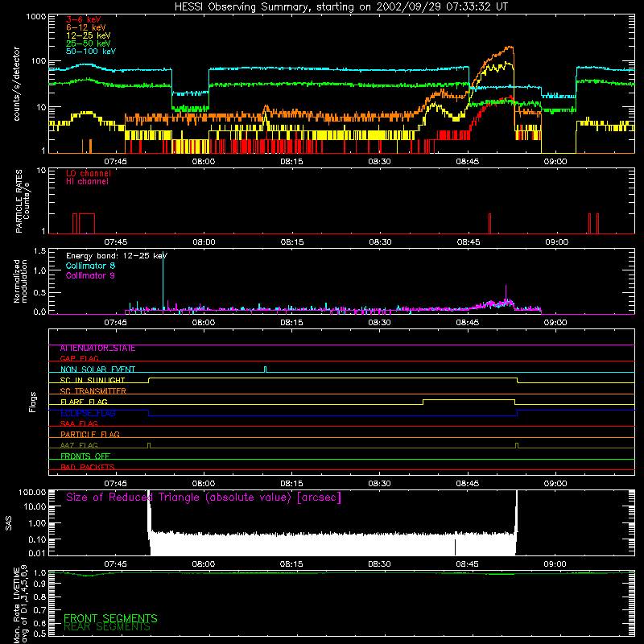Select the 25-50 keV legend label

coord(89,43)
